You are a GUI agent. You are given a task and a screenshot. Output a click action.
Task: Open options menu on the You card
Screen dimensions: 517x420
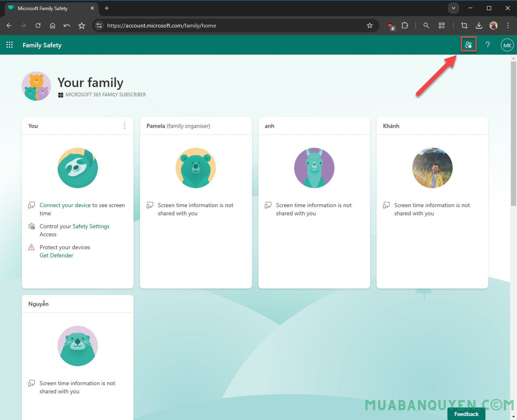click(x=125, y=126)
